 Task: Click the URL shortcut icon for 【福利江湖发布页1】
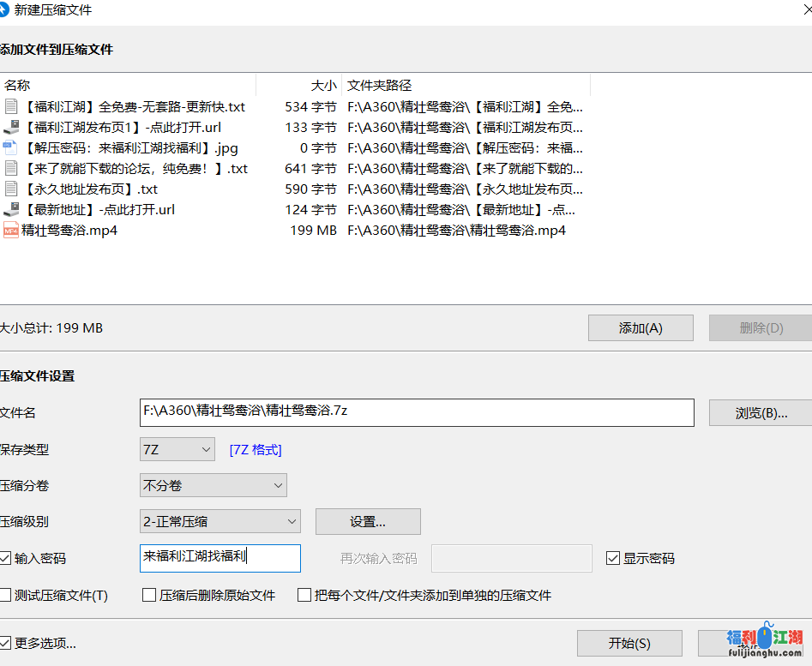coord(11,128)
